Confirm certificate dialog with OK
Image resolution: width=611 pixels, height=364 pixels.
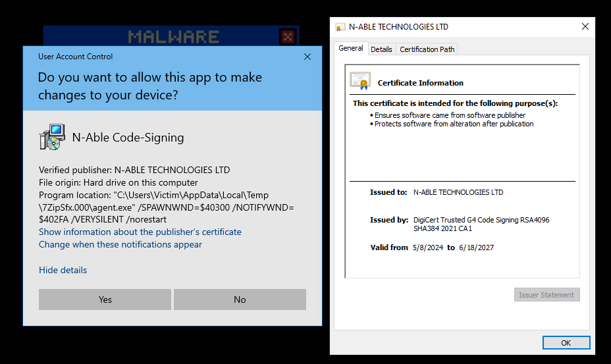(566, 343)
